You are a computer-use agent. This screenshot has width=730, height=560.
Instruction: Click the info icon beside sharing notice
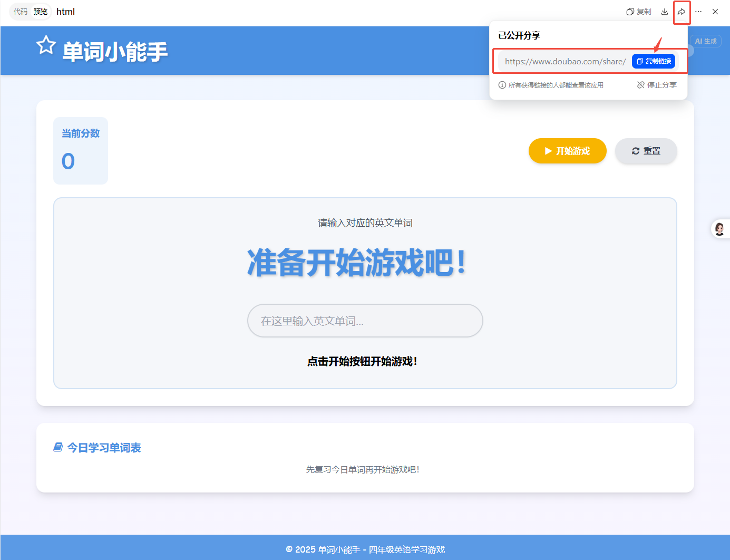tap(502, 85)
